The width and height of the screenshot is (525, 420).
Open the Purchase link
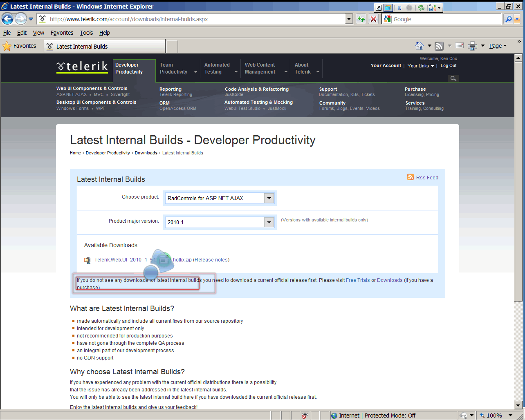415,89
